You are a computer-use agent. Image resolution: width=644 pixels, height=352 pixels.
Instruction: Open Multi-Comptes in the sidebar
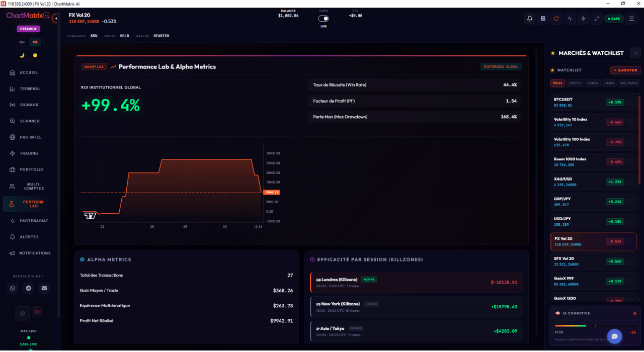pos(29,186)
